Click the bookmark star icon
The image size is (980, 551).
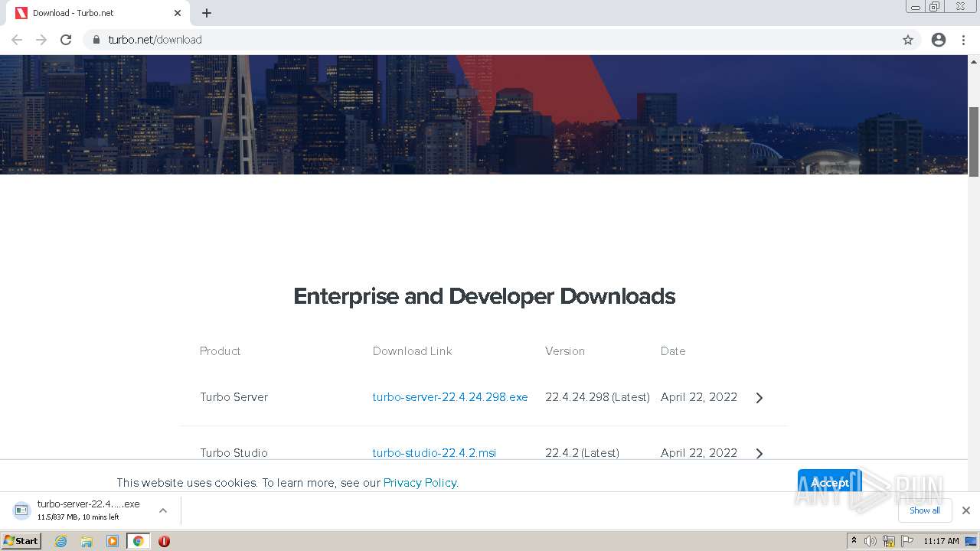(908, 40)
